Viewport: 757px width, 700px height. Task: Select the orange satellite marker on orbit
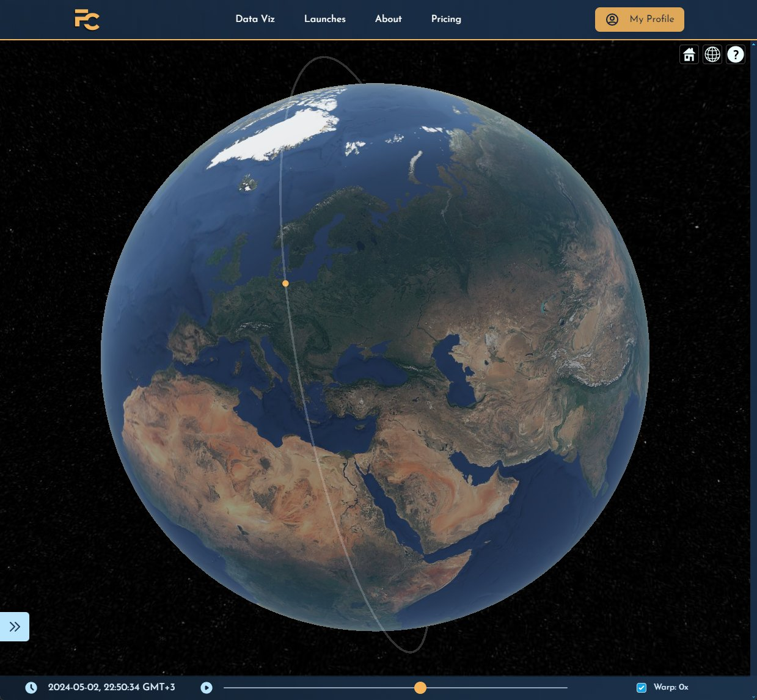(x=285, y=283)
